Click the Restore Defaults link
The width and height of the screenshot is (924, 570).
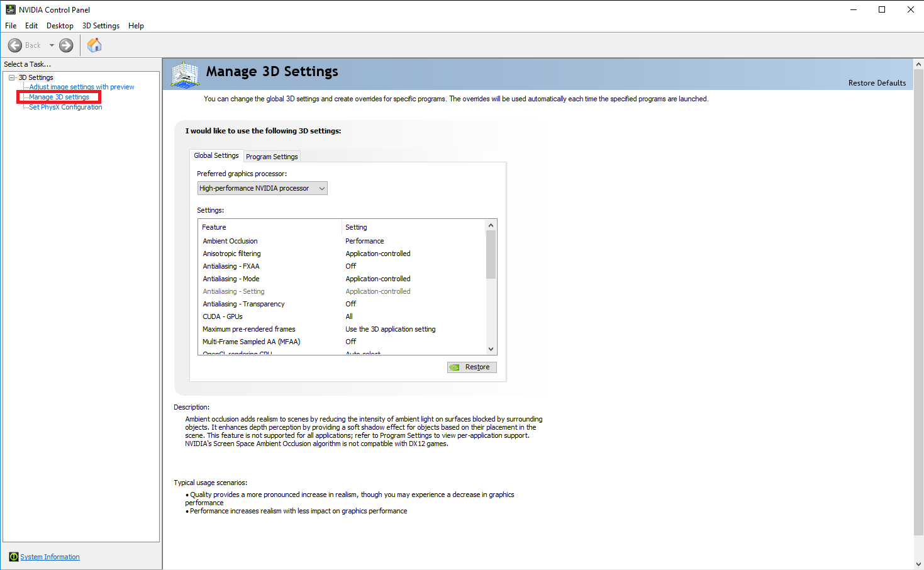coord(877,83)
